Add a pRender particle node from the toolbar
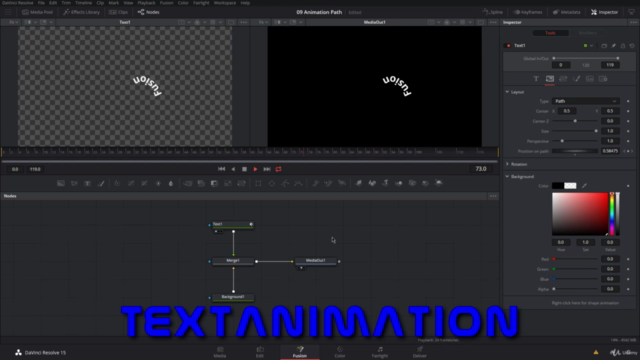 (342, 183)
